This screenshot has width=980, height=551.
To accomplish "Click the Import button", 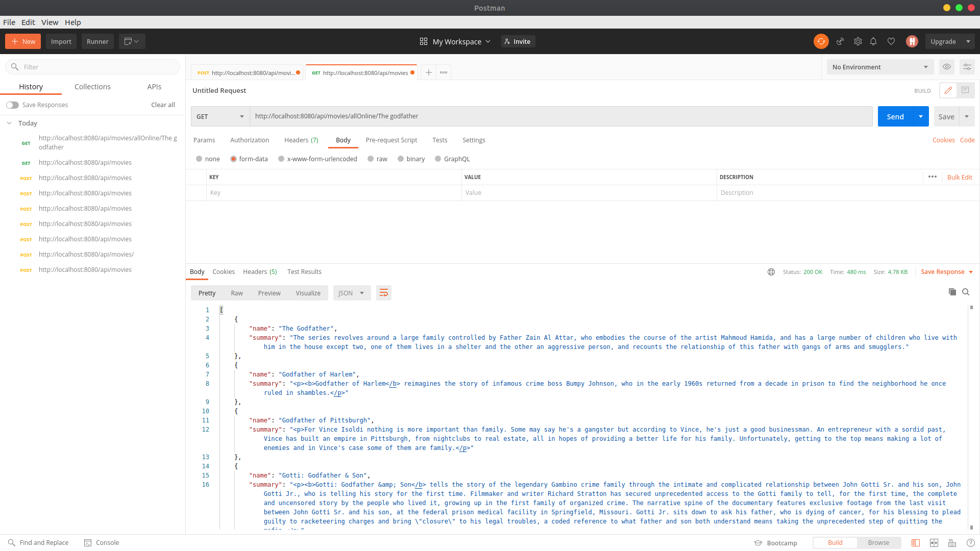I will (61, 41).
